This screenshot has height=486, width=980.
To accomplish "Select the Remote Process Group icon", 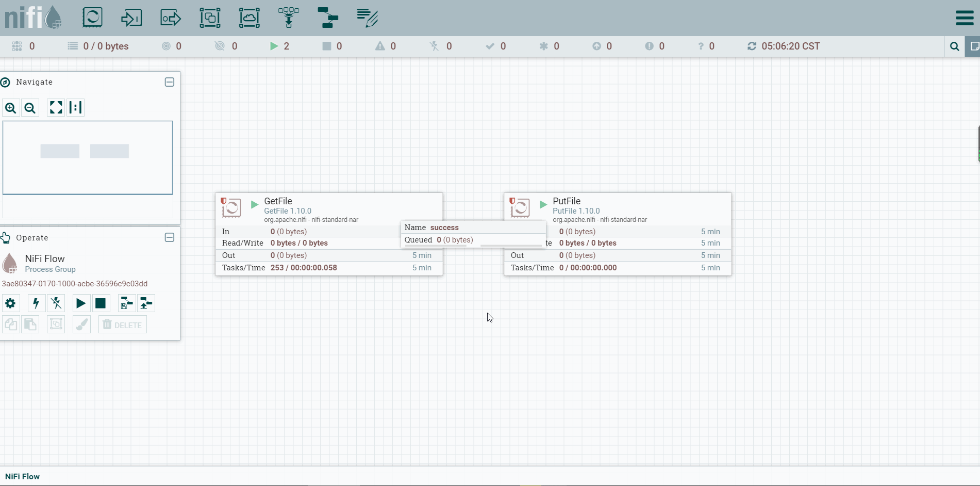I will 249,18.
